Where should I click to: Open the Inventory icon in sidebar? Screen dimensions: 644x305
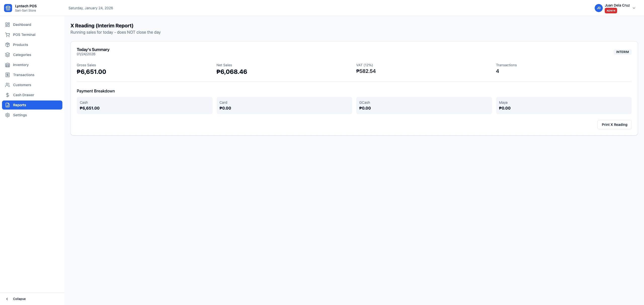tap(8, 65)
